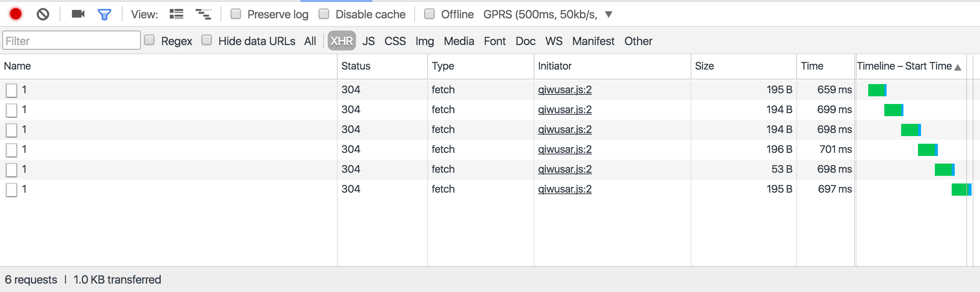The width and height of the screenshot is (980, 292).
Task: Click the last request's file icon
Action: tap(11, 190)
